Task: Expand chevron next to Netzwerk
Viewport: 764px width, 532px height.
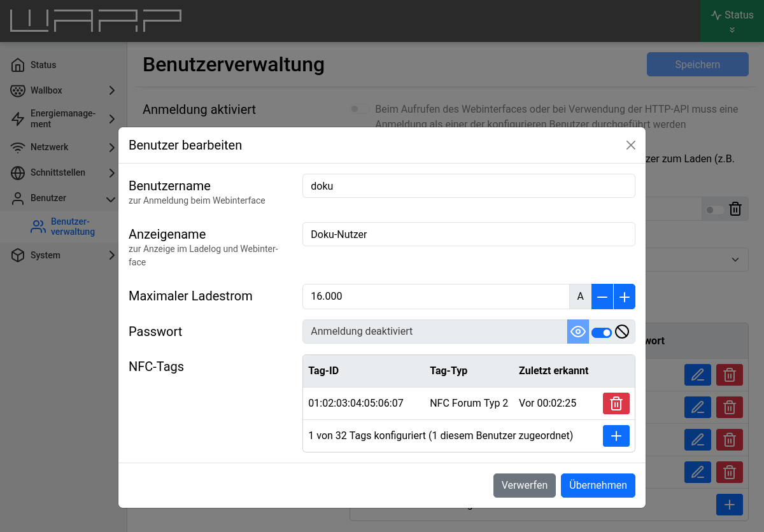Action: (112, 147)
